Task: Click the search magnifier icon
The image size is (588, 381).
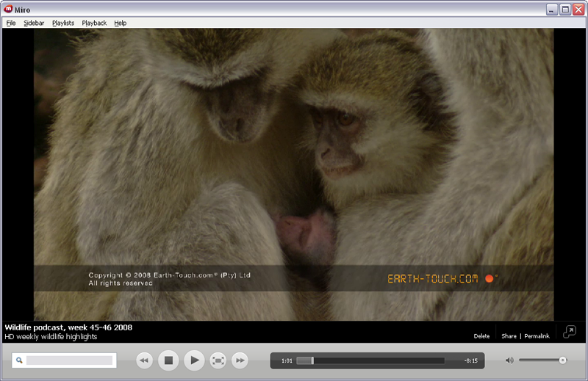Action: [x=19, y=360]
